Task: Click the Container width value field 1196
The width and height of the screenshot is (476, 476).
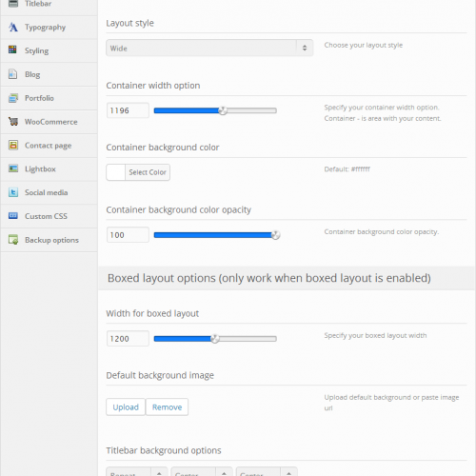Action: click(x=128, y=110)
